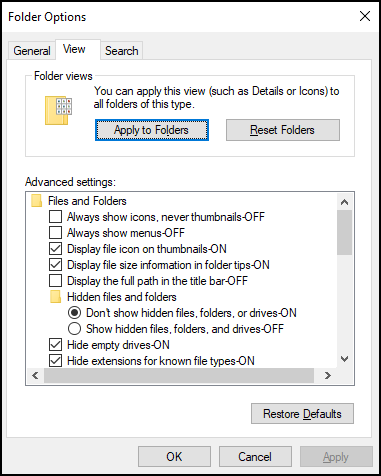Click the horizontal scroll right arrow
Viewport: 381px width, 476px height.
(x=328, y=376)
